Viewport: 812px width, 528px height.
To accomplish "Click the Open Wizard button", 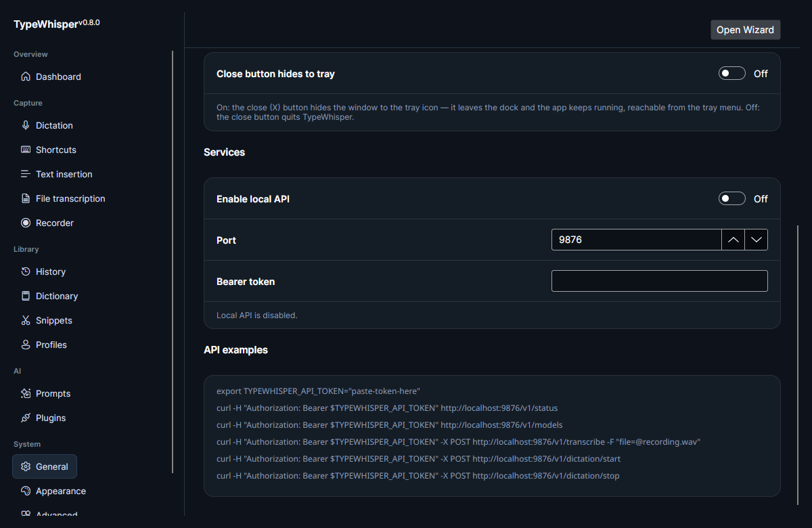I will click(x=745, y=30).
